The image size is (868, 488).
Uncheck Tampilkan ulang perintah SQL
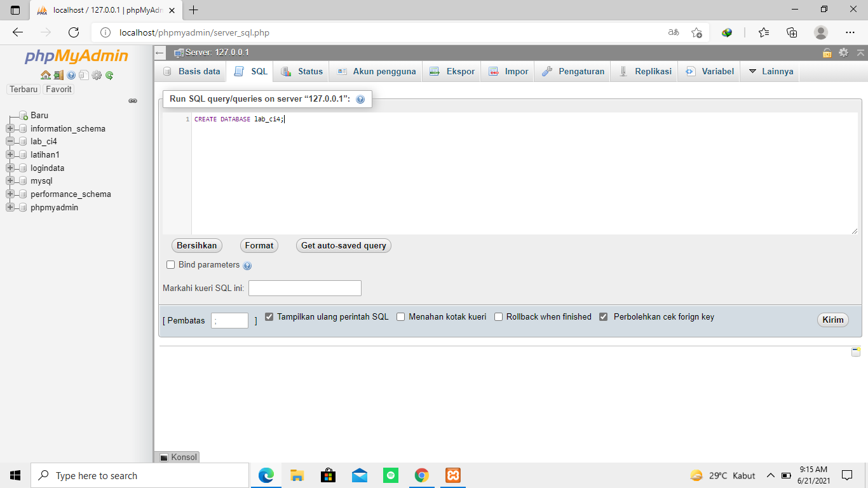(269, 316)
